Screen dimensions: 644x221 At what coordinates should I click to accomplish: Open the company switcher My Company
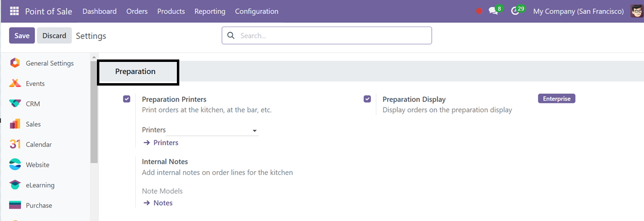click(578, 11)
